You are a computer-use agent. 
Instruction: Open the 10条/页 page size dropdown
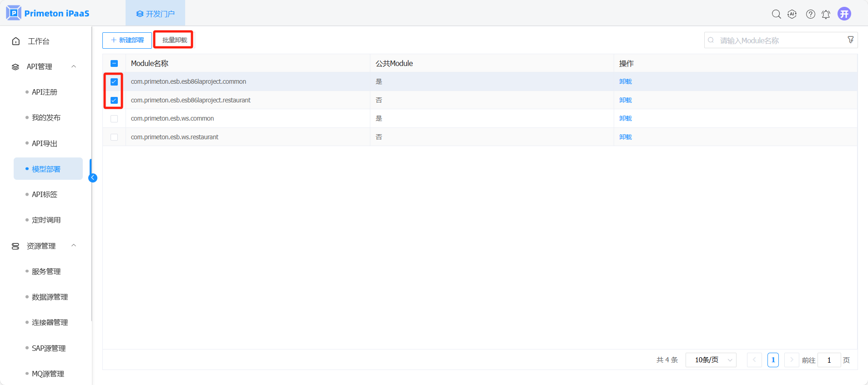711,360
